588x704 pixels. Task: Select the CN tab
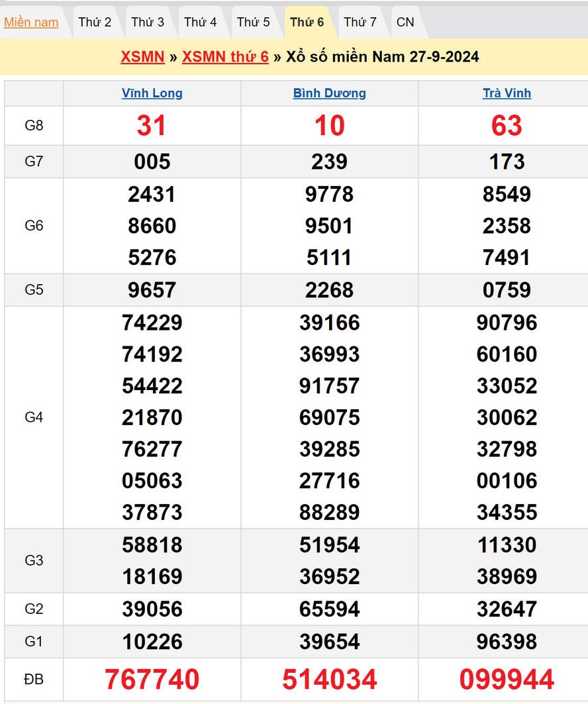pyautogui.click(x=405, y=23)
